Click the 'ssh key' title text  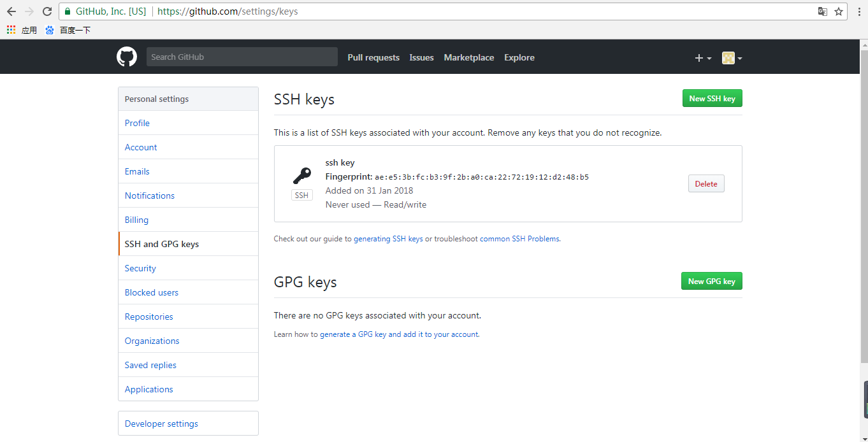pos(340,163)
